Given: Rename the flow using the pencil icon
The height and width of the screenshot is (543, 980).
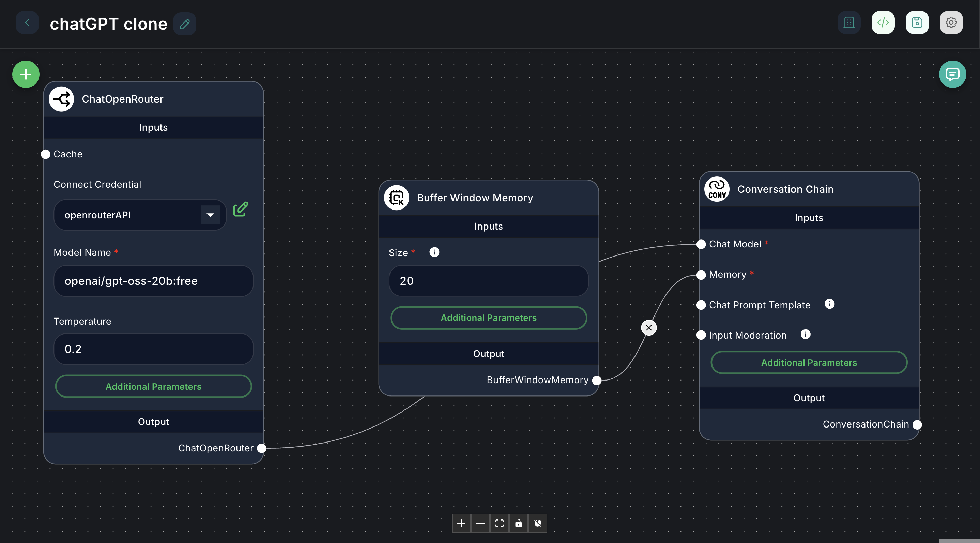Looking at the screenshot, I should pos(184,24).
